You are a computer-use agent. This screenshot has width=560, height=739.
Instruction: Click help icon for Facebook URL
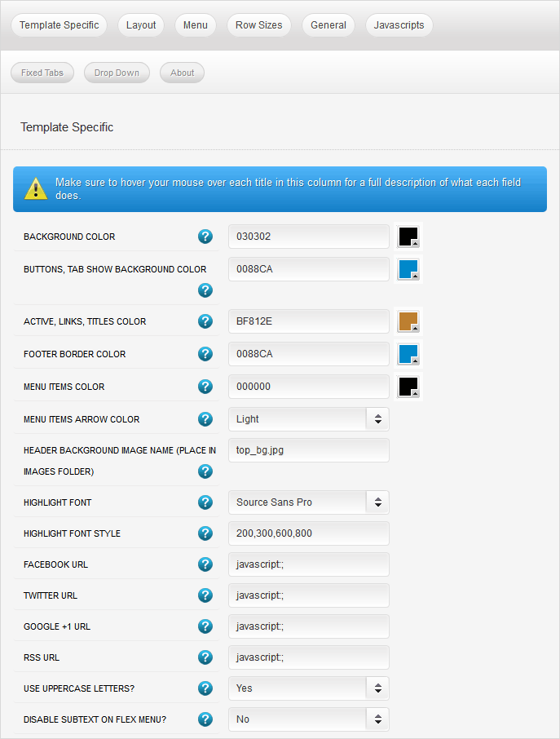(x=205, y=564)
